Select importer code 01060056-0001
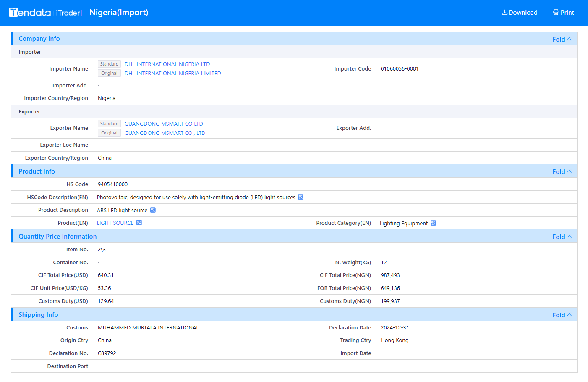Image resolution: width=588 pixels, height=382 pixels. pos(400,69)
